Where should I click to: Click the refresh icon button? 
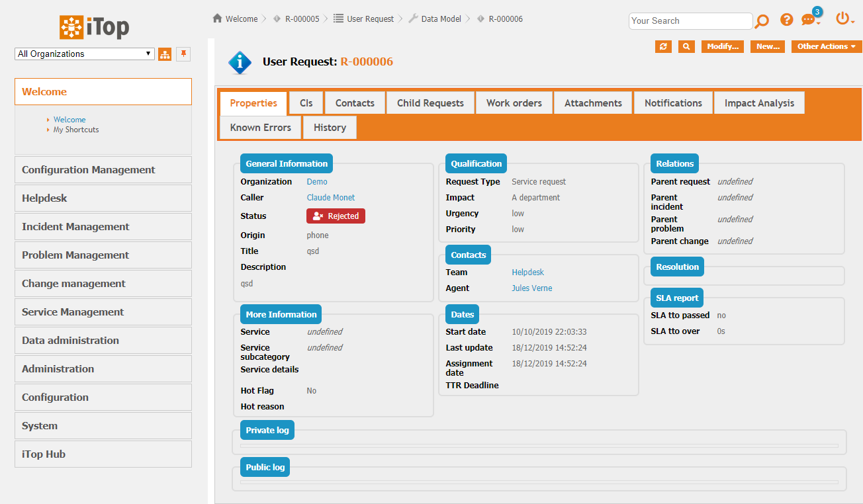[663, 46]
